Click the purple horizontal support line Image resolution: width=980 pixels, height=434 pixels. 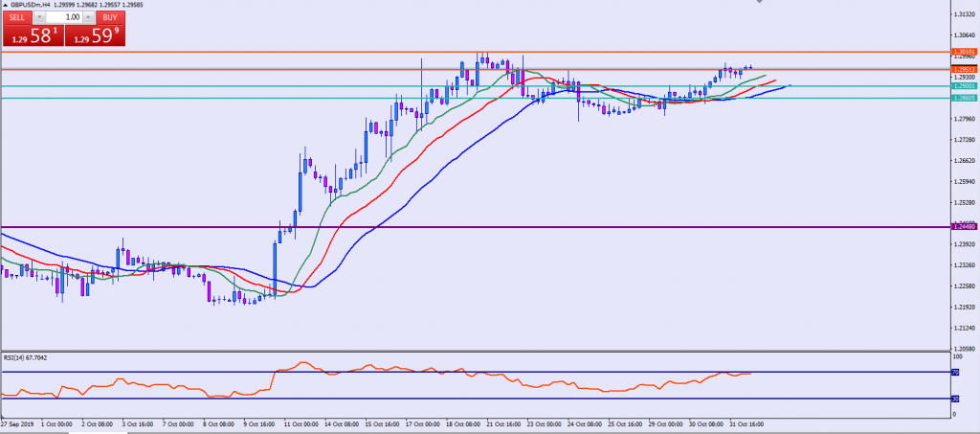[x=479, y=227]
